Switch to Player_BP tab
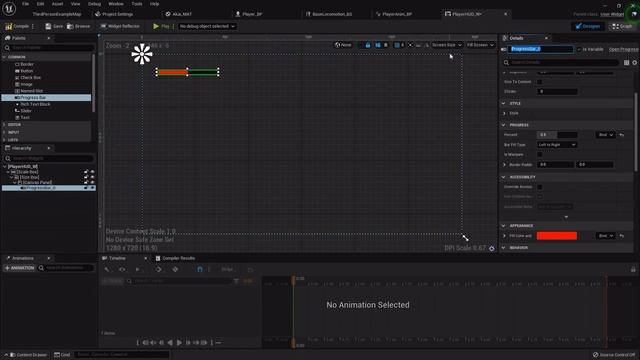This screenshot has height=360, width=640. pyautogui.click(x=249, y=14)
